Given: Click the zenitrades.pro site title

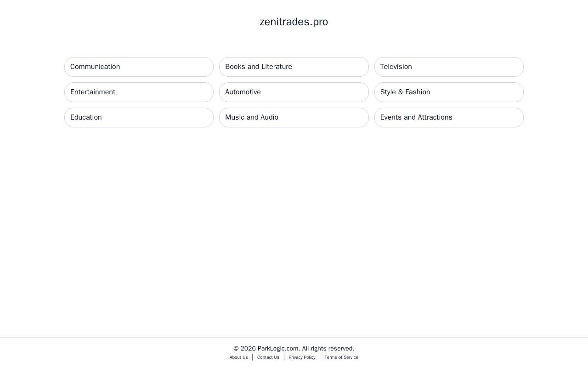Looking at the screenshot, I should [294, 22].
